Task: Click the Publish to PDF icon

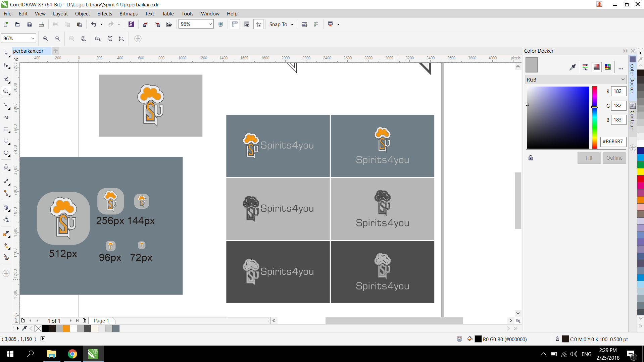Action: point(169,24)
